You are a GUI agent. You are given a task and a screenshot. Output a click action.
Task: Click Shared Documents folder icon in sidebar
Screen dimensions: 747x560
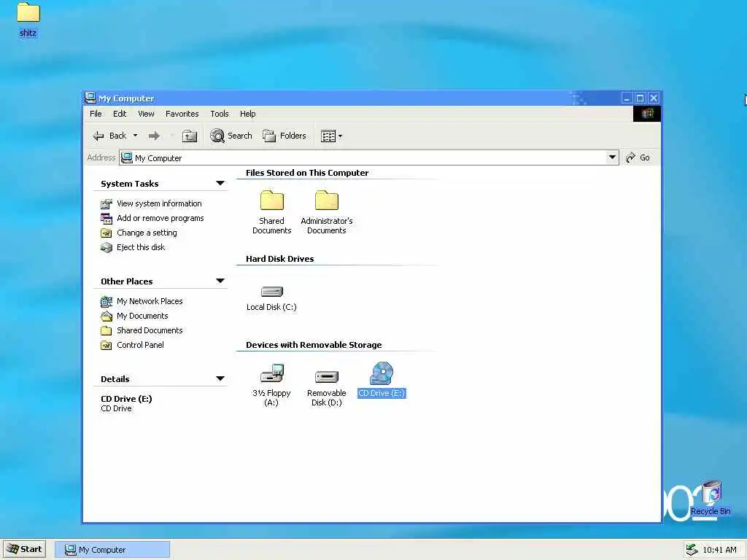[x=107, y=330]
